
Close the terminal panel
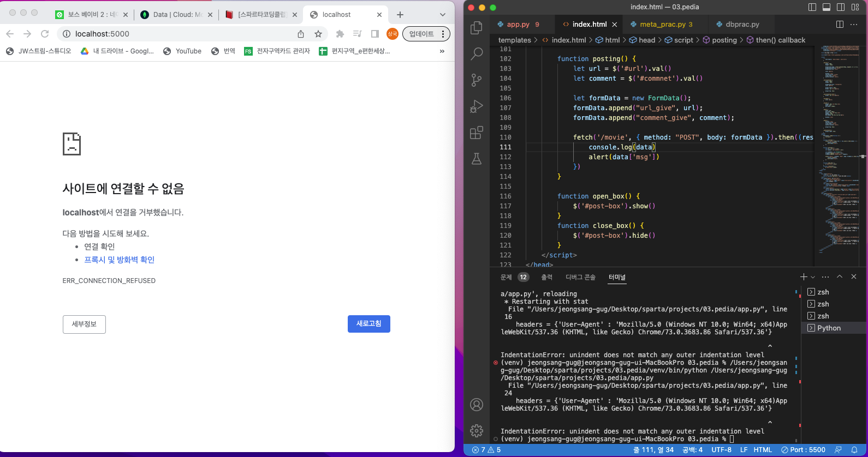click(854, 277)
